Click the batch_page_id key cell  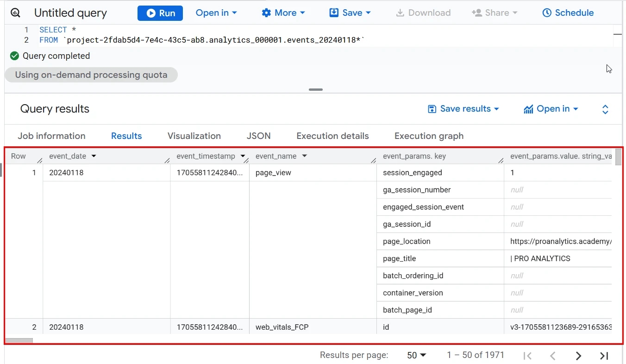tap(440, 310)
